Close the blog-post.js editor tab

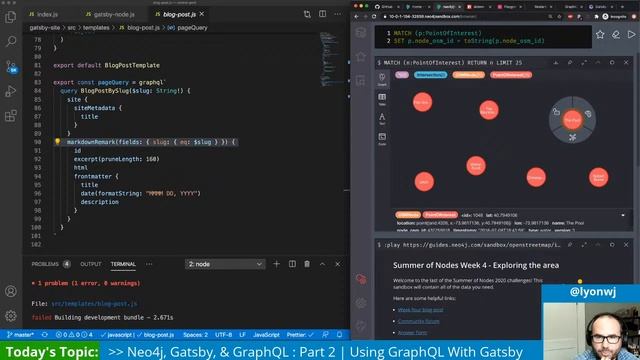pos(202,14)
